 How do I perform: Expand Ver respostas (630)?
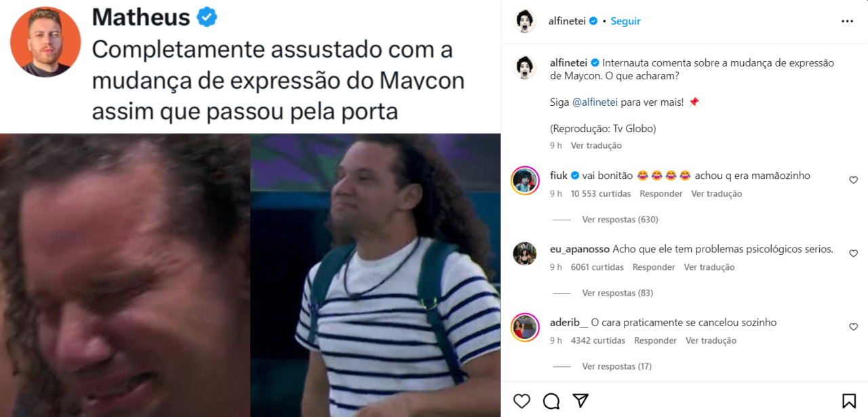(620, 220)
